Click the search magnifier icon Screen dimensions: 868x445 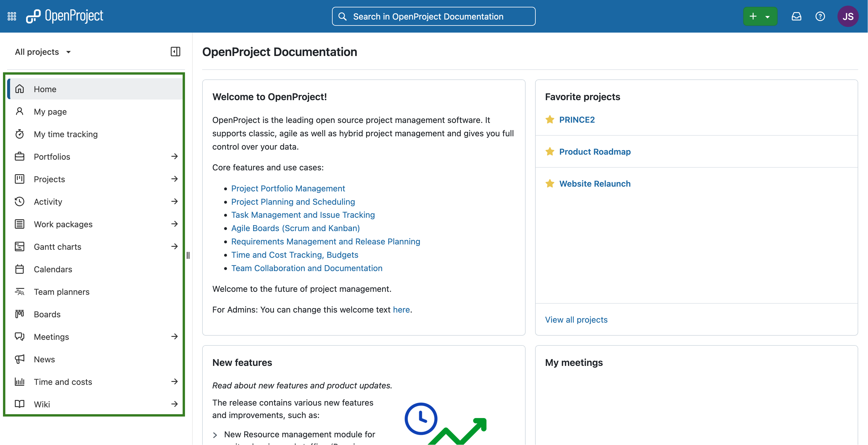coord(342,17)
